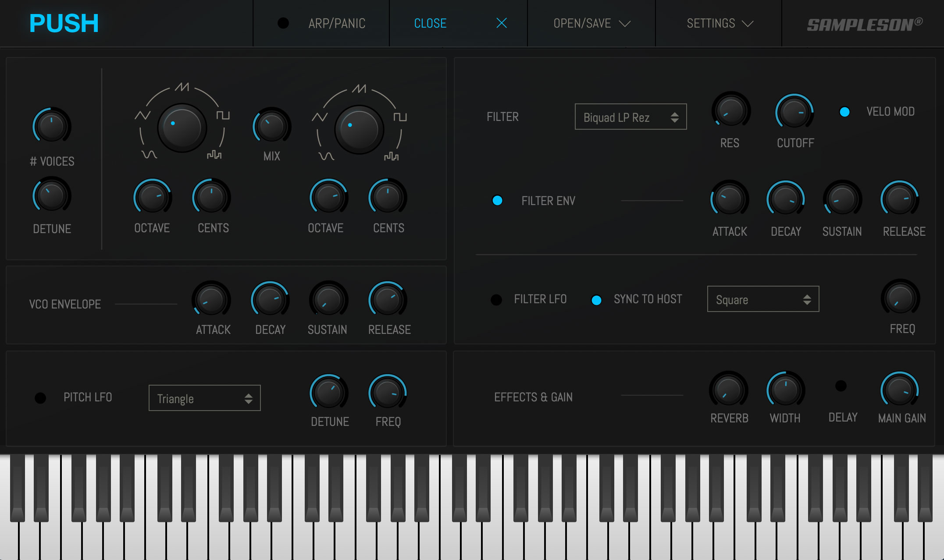This screenshot has height=560, width=944.
Task: Click the VCO ENVELOPE ATTACK knob
Action: [211, 299]
